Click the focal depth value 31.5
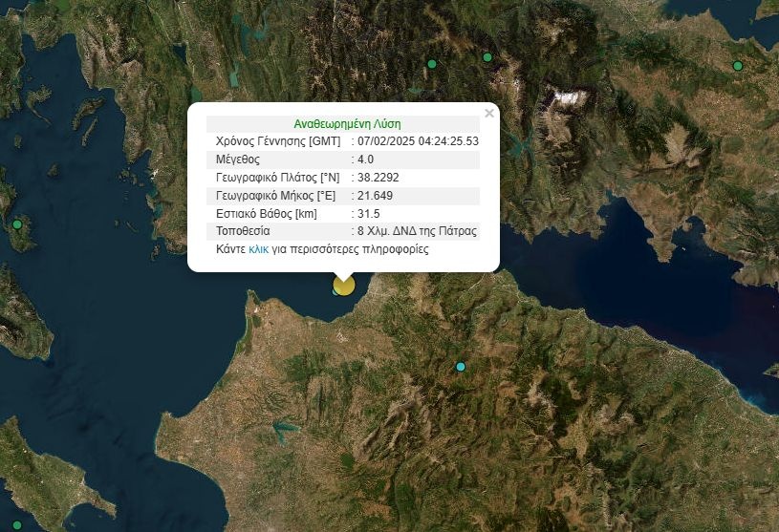The width and height of the screenshot is (779, 532). (x=369, y=213)
